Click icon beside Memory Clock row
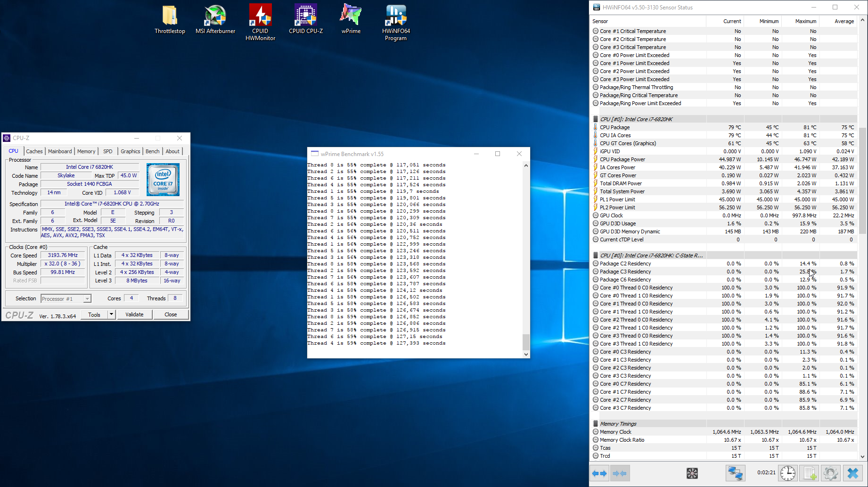The height and width of the screenshot is (487, 868). pos(595,432)
